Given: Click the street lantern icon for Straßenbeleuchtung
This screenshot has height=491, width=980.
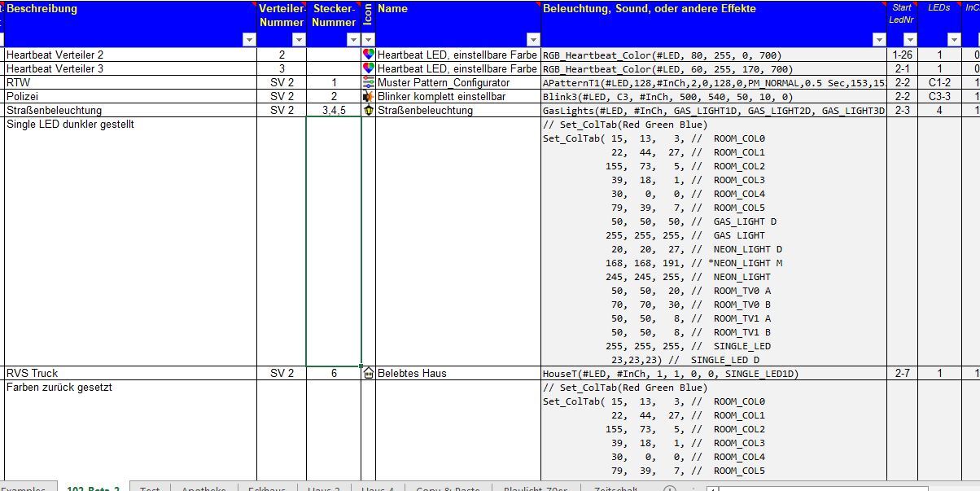Looking at the screenshot, I should tap(369, 110).
